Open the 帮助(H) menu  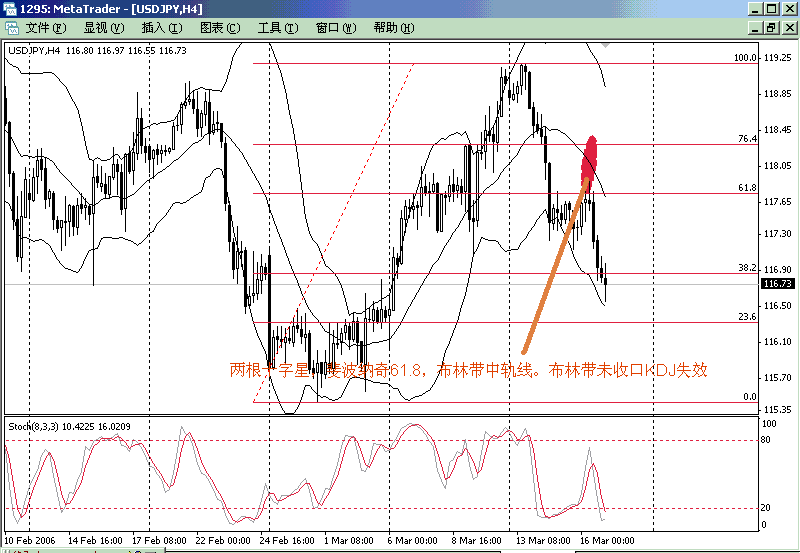pos(394,28)
